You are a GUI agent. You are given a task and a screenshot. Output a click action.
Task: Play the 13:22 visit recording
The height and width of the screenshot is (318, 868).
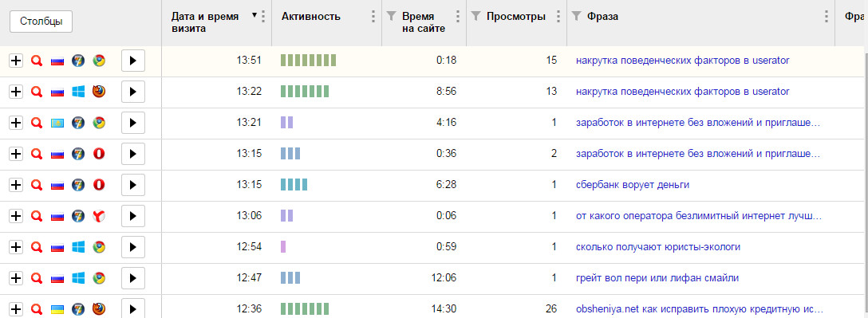coord(133,92)
